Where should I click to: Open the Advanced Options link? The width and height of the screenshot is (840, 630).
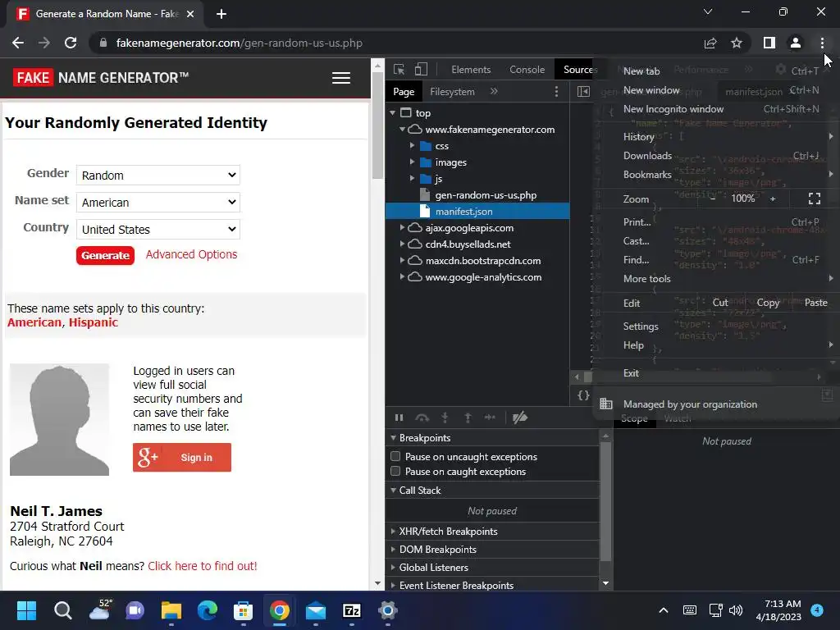click(x=191, y=254)
